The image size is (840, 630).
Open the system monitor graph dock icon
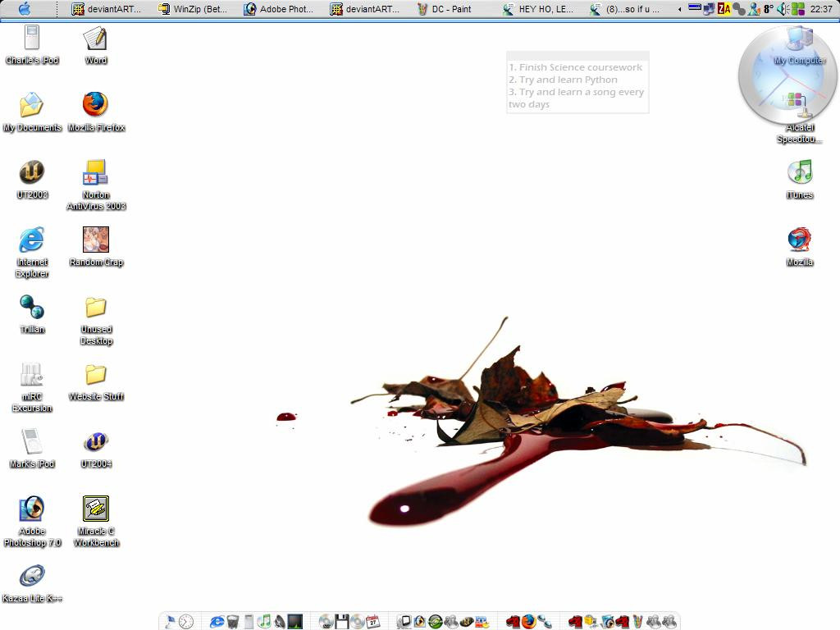coord(294,622)
